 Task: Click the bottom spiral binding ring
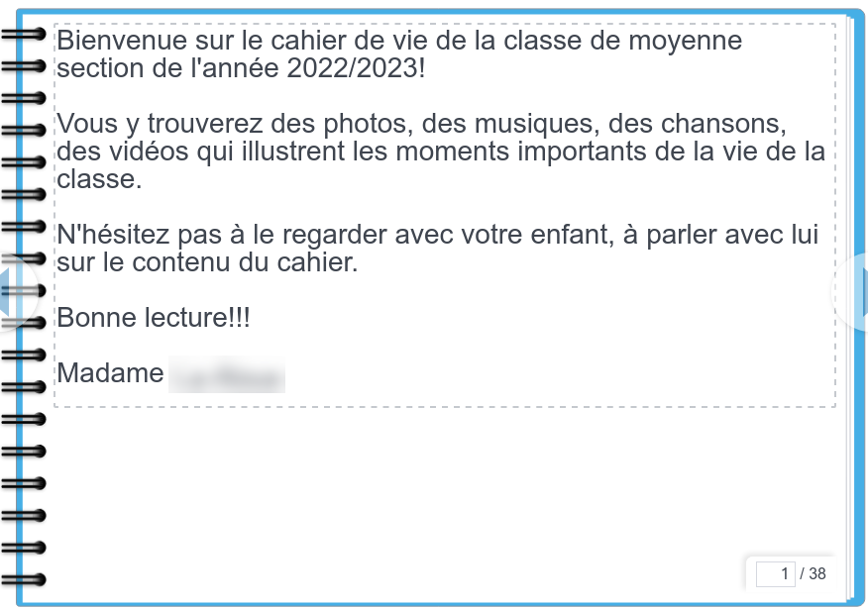click(24, 578)
